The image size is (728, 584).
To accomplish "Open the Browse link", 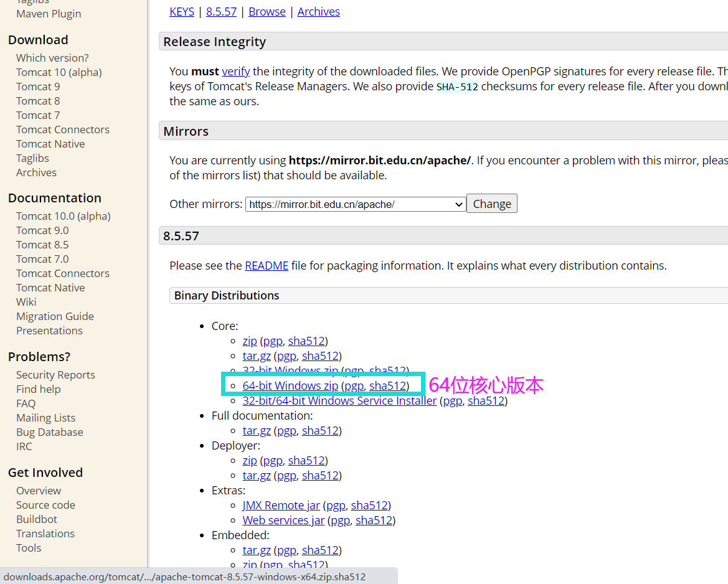I will tap(267, 12).
